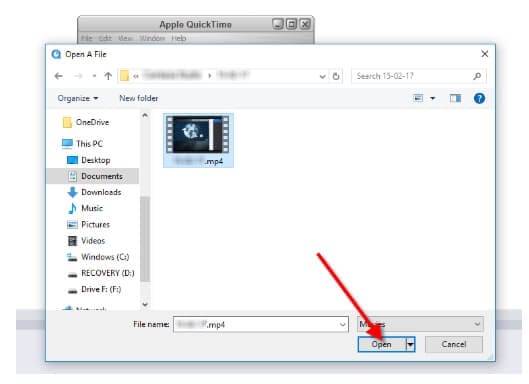Go up one folder level
The height and width of the screenshot is (384, 529).
pyautogui.click(x=108, y=76)
